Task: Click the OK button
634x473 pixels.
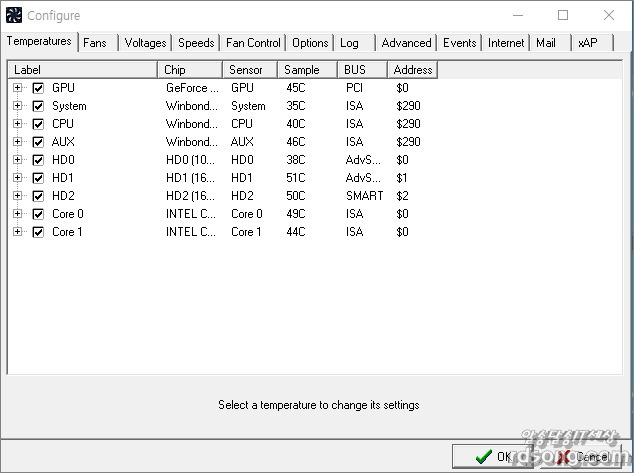Action: coord(493,457)
